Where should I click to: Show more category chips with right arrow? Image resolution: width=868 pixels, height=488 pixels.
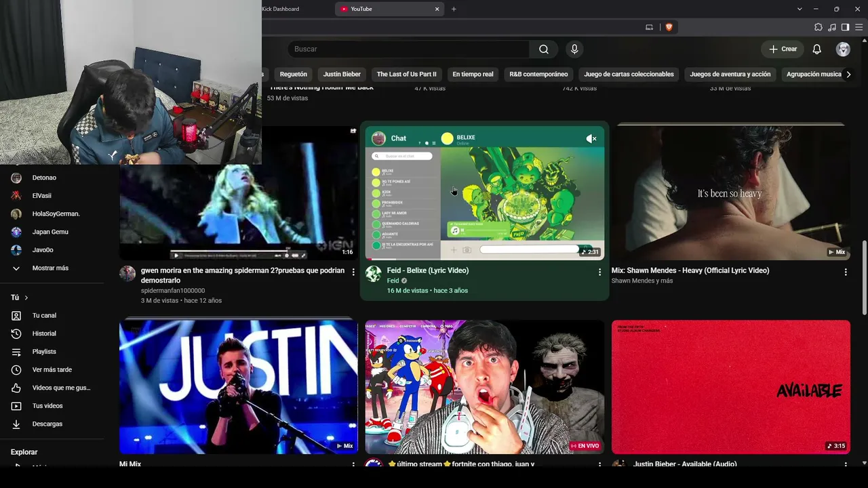click(848, 75)
